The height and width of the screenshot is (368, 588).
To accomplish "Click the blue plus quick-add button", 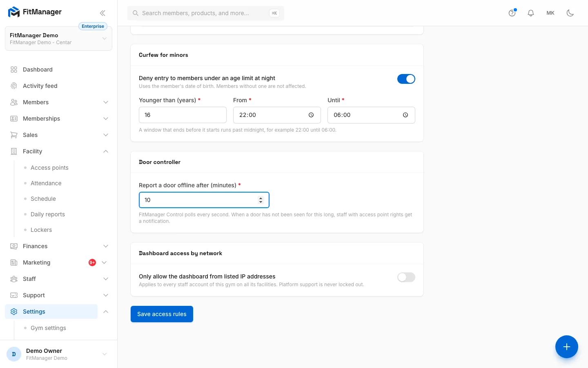I will click(567, 347).
